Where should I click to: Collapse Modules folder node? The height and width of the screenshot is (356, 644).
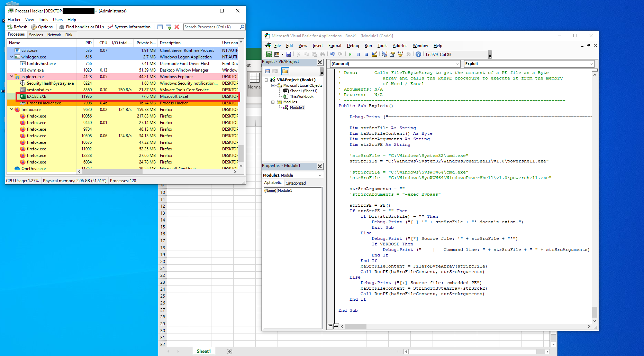coord(273,102)
